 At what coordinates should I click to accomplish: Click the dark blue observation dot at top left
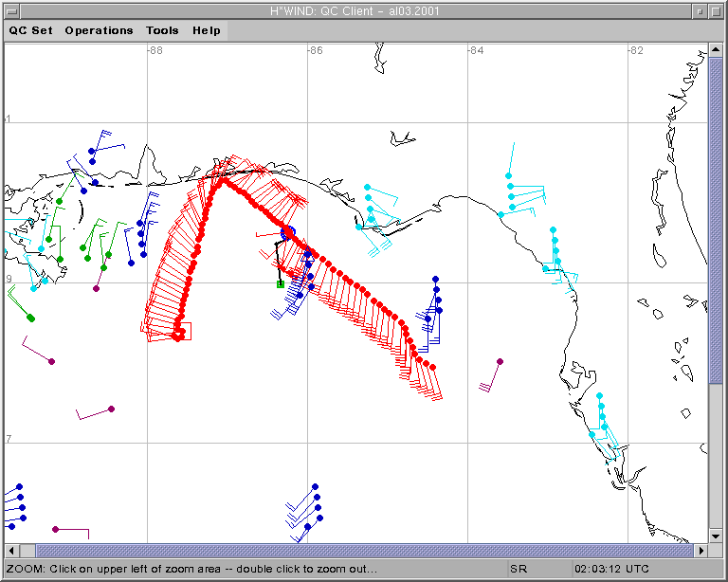click(x=92, y=151)
